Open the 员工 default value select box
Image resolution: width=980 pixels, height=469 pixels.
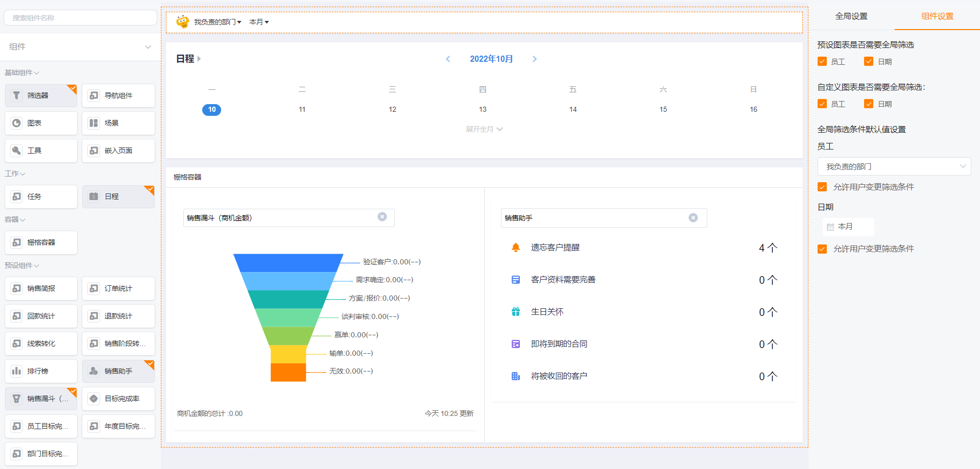point(894,166)
